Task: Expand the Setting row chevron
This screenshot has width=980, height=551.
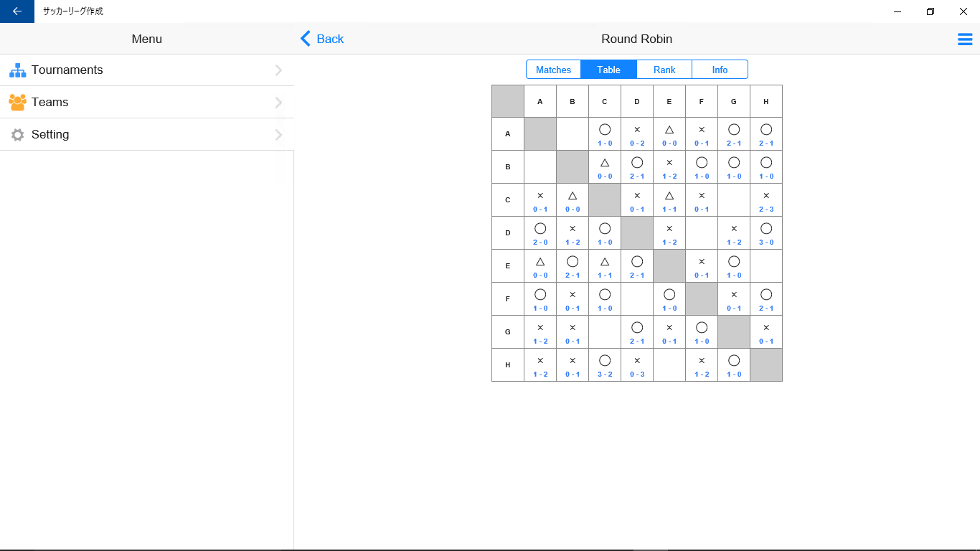Action: [278, 135]
